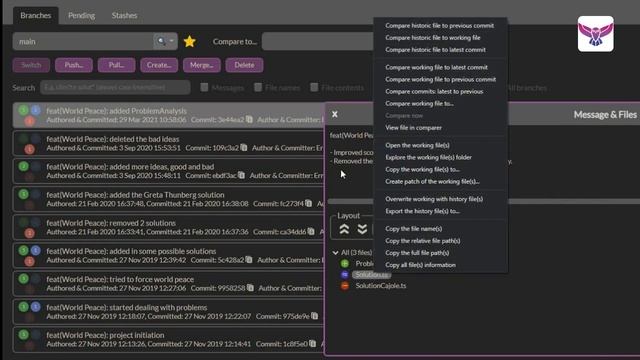Click the green added-file icon beside Proble file
This screenshot has width=640, height=360.
click(x=345, y=264)
